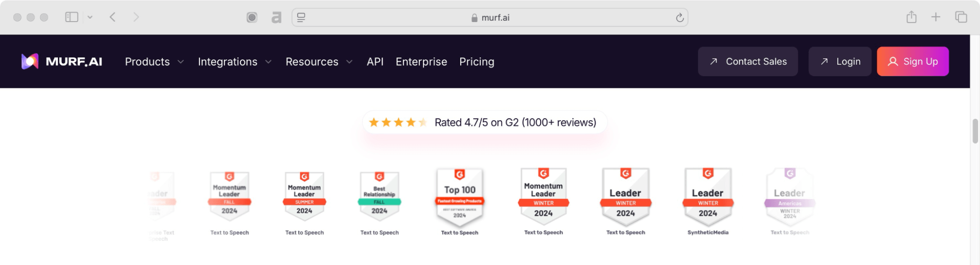Go to the API page
The width and height of the screenshot is (980, 265).
tap(375, 62)
